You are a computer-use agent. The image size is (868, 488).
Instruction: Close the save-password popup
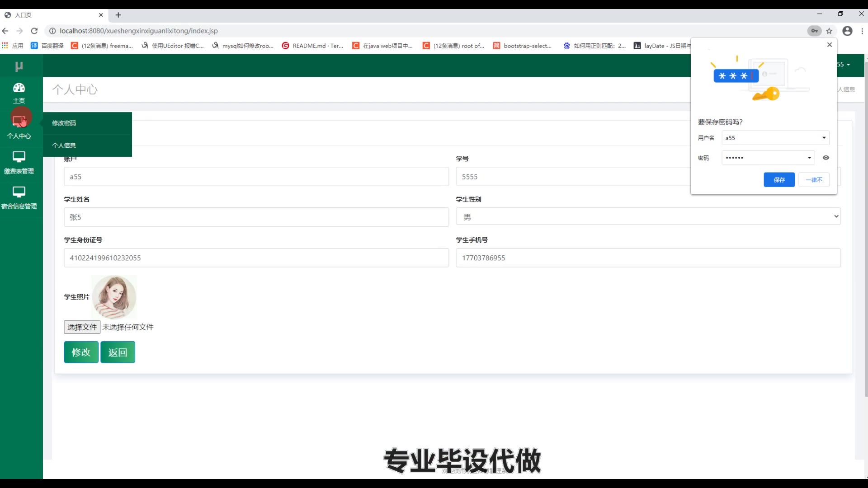[830, 45]
